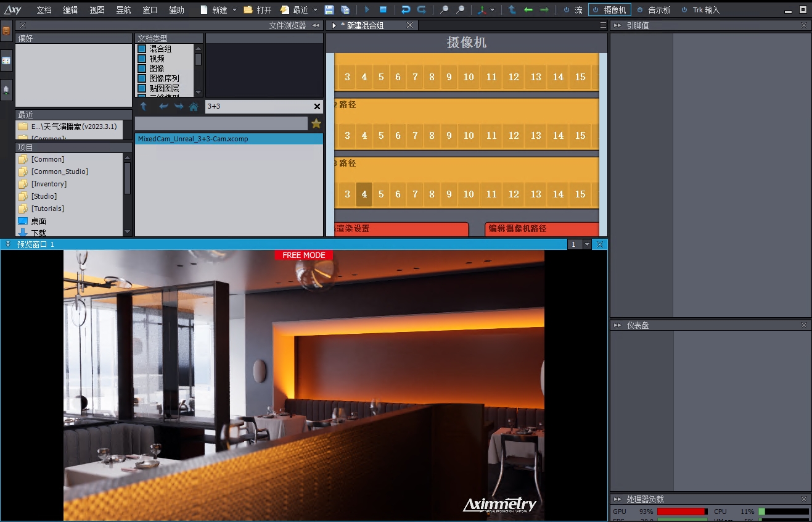812x522 pixels.
Task: Click the 新建 new document icon
Action: 204,10
